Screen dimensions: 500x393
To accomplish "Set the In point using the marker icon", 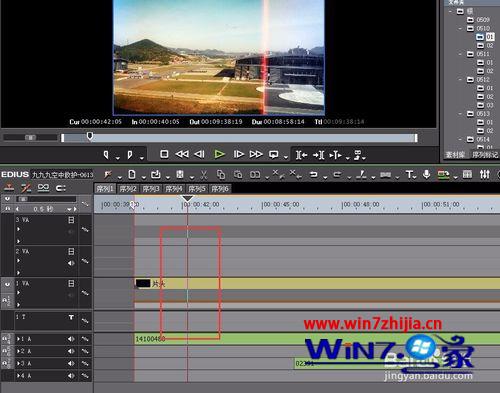I will (x=106, y=155).
